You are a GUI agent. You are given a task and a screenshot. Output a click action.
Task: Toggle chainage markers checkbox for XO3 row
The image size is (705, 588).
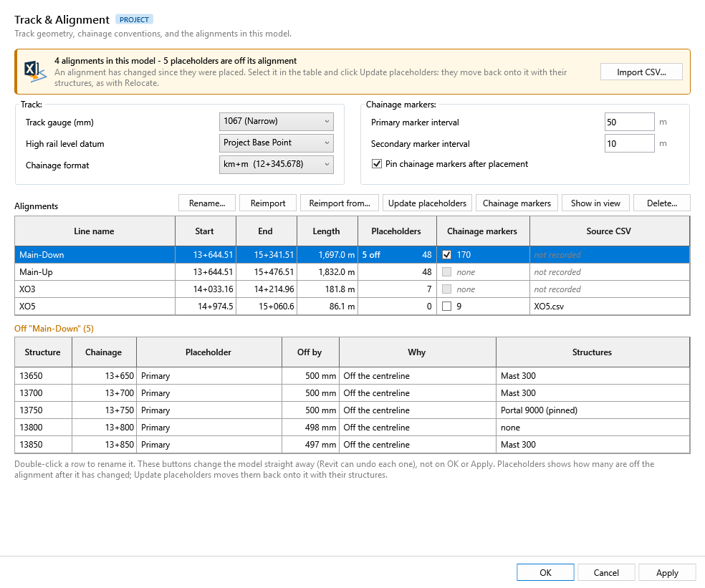[446, 289]
